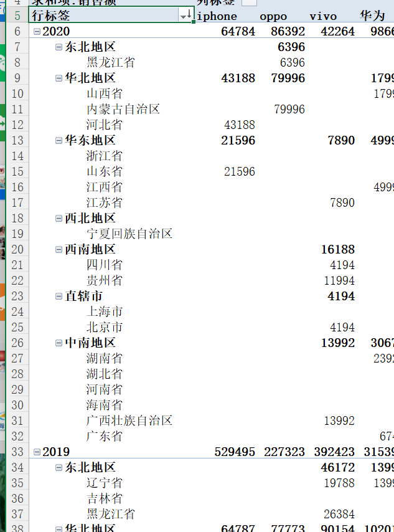Select the 四川省 row label
The height and width of the screenshot is (532, 394).
(104, 265)
